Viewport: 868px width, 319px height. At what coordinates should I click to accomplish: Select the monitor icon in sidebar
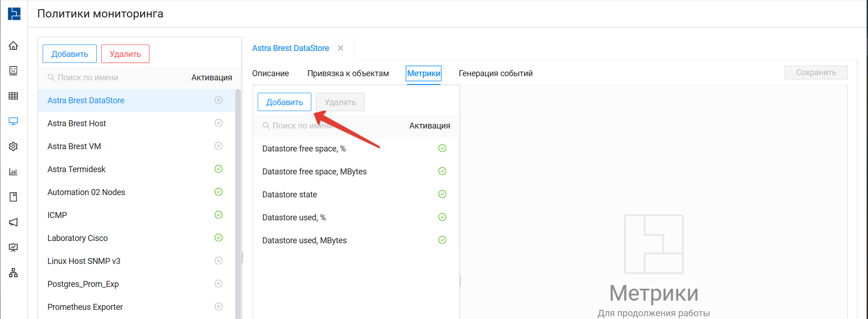point(13,121)
